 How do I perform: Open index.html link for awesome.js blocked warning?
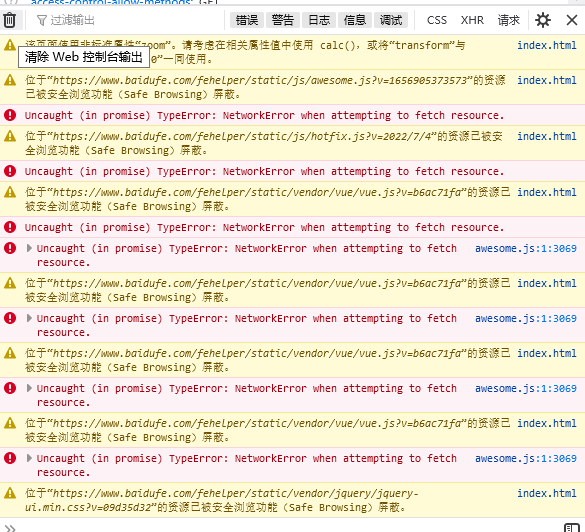[x=547, y=80]
